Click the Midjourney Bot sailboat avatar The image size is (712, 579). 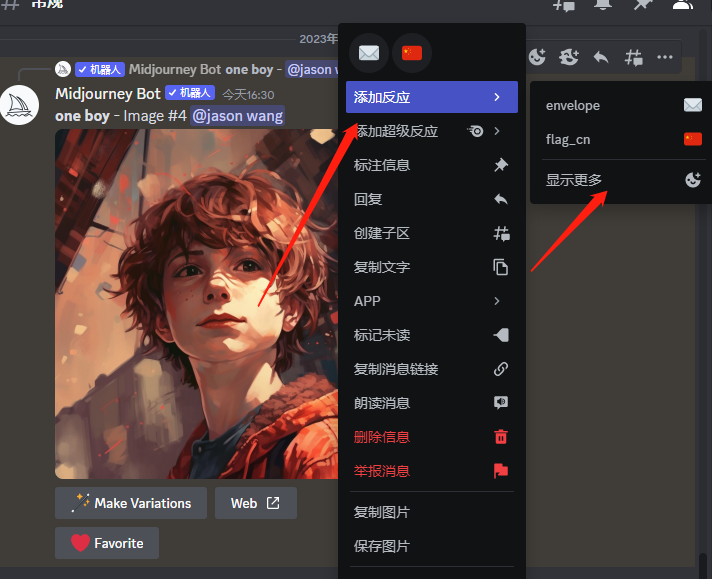(19, 105)
